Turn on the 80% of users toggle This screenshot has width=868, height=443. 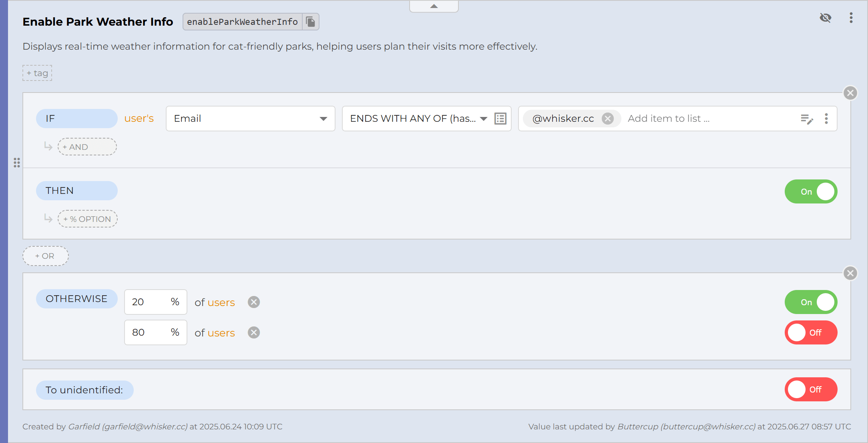(811, 332)
